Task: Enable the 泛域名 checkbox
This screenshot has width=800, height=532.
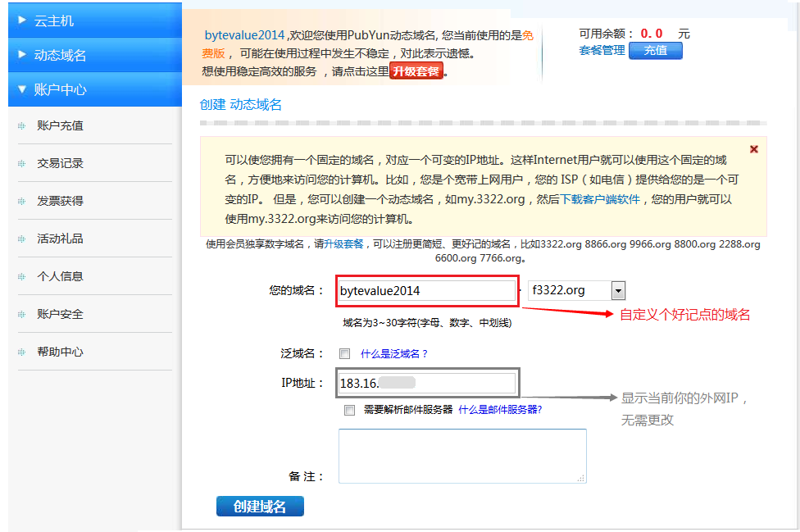Action: click(345, 354)
